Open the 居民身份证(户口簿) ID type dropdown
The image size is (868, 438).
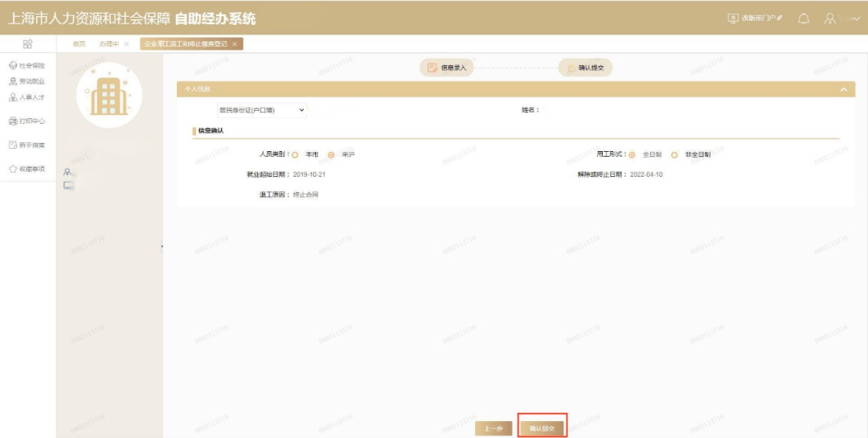pos(261,111)
